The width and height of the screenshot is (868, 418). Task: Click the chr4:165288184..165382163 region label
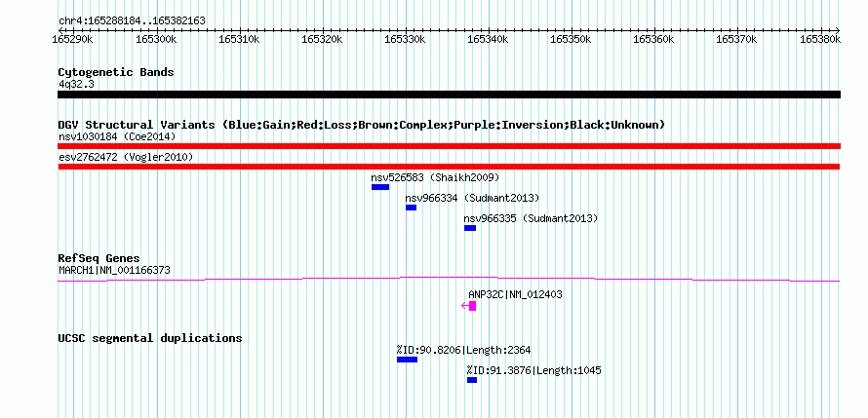coord(132,21)
